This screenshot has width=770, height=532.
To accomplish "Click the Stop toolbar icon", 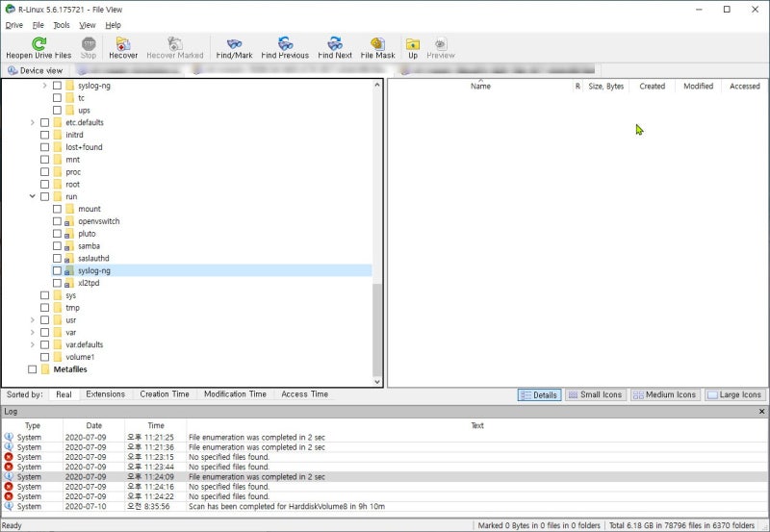I will (x=89, y=43).
